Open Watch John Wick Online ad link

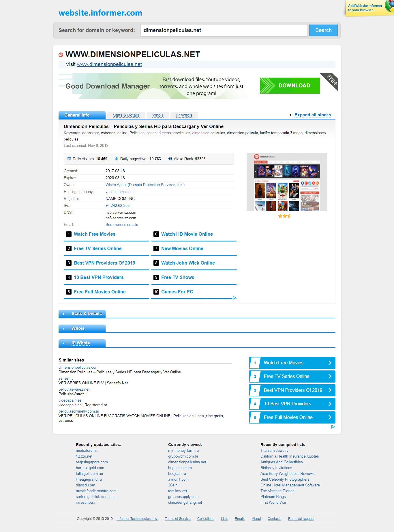point(188,263)
